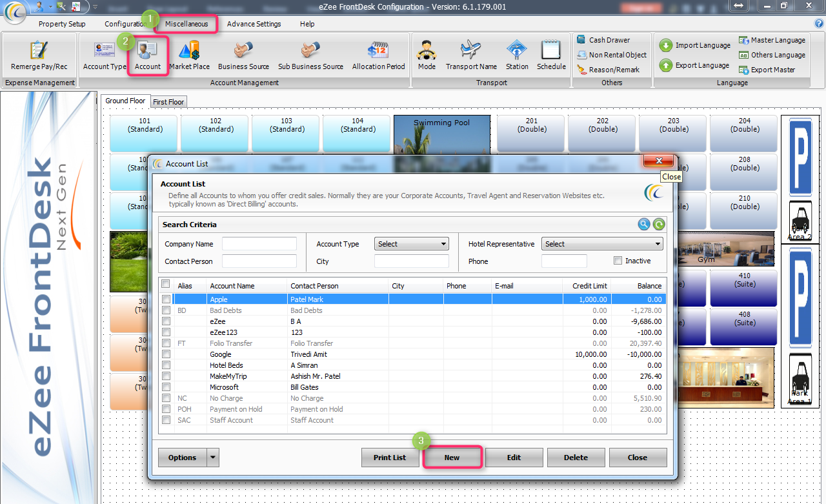The image size is (826, 504).
Task: Click the Company Name field
Action: 259,244
